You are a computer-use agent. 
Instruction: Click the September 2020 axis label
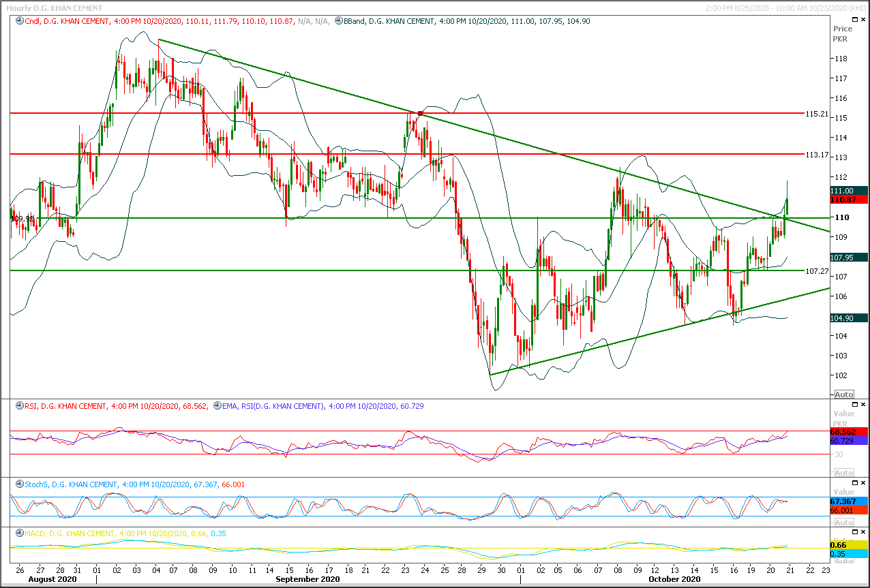click(307, 579)
